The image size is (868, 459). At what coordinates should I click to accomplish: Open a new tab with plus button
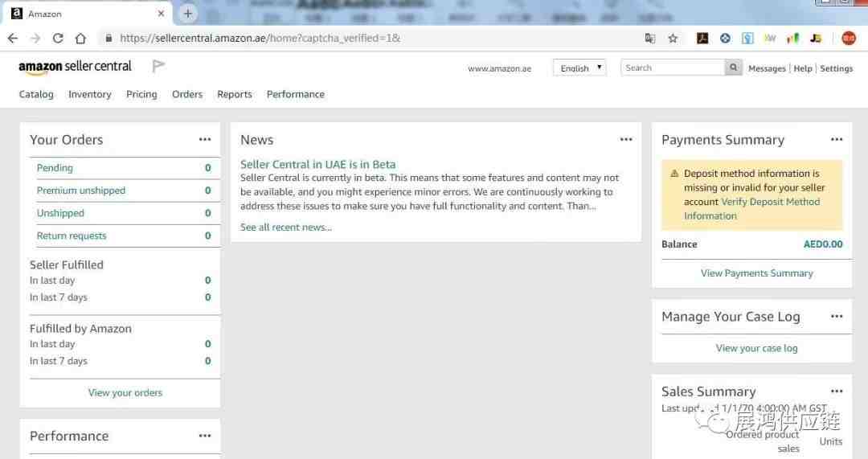coord(187,14)
